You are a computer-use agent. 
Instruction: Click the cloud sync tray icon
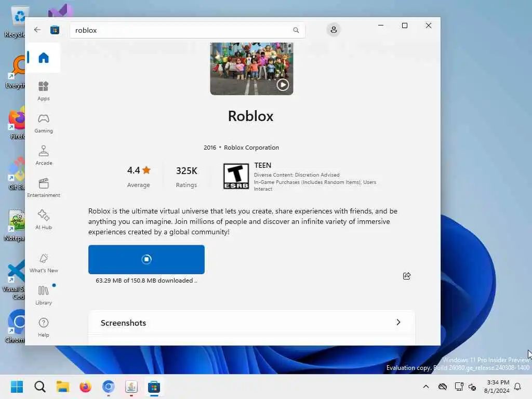point(443,387)
